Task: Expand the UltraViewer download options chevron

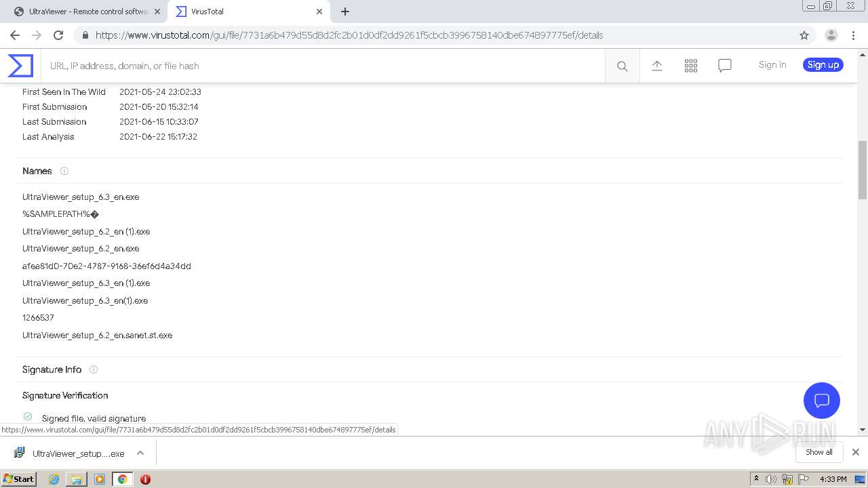Action: (140, 453)
